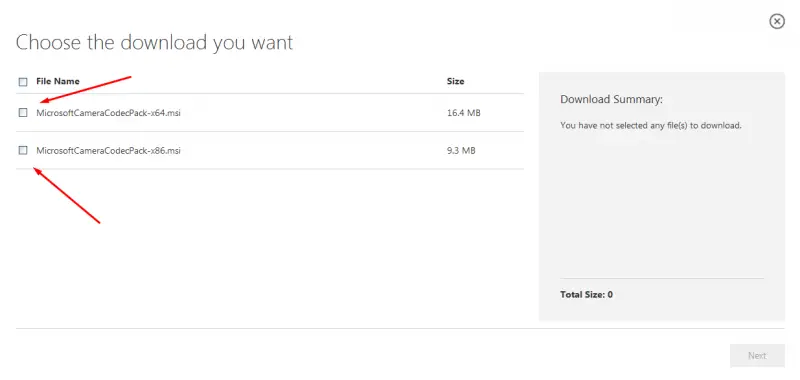
Task: Check the MicrosoftCameraCodecPack-x64.msi checkbox
Action: click(x=23, y=113)
